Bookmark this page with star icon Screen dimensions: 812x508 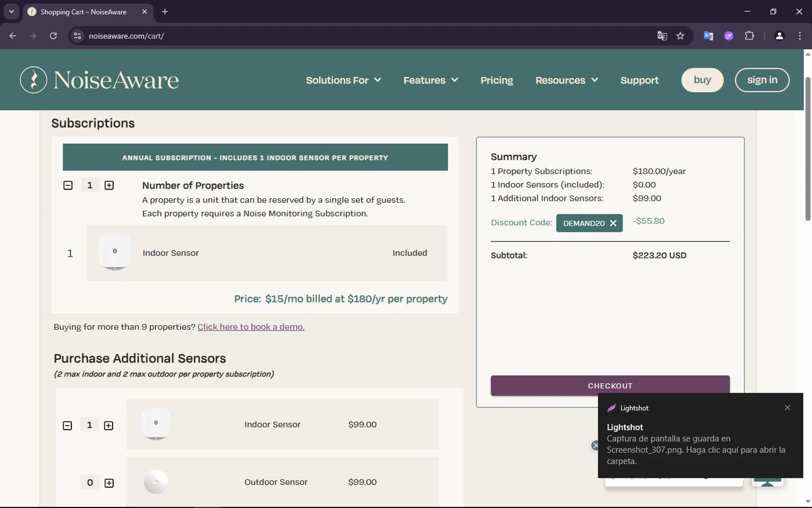tap(680, 36)
